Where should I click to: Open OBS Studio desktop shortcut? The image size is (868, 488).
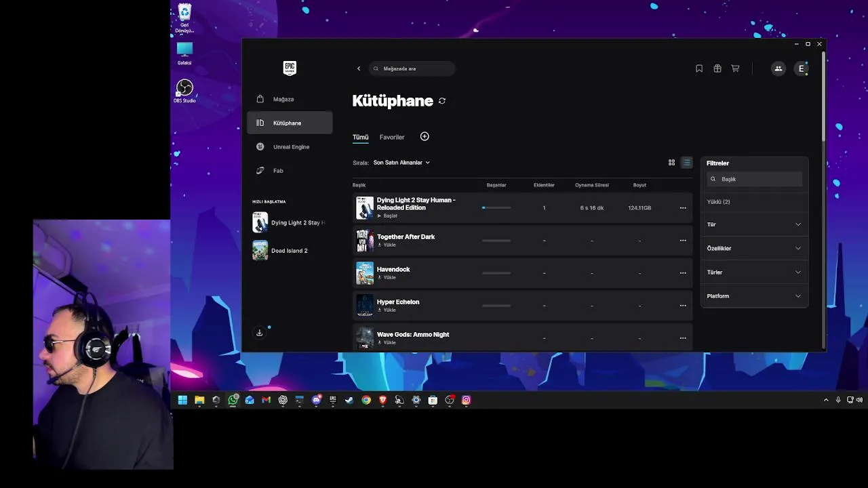coord(184,91)
